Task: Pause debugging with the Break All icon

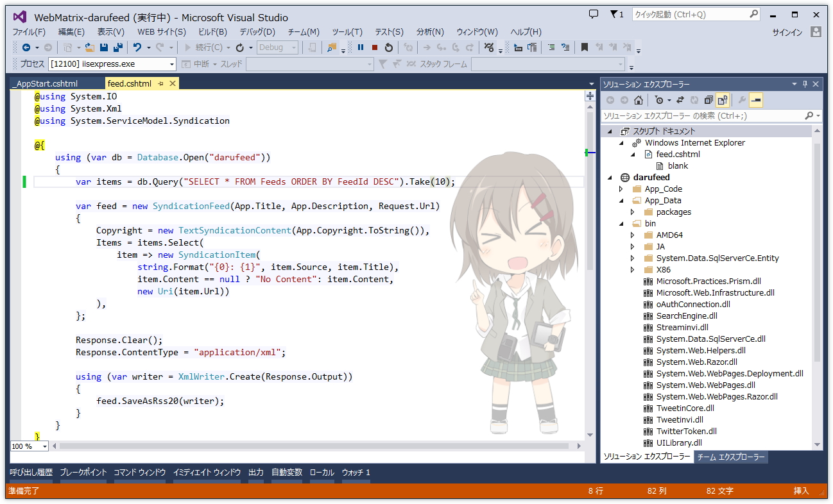Action: pos(361,47)
